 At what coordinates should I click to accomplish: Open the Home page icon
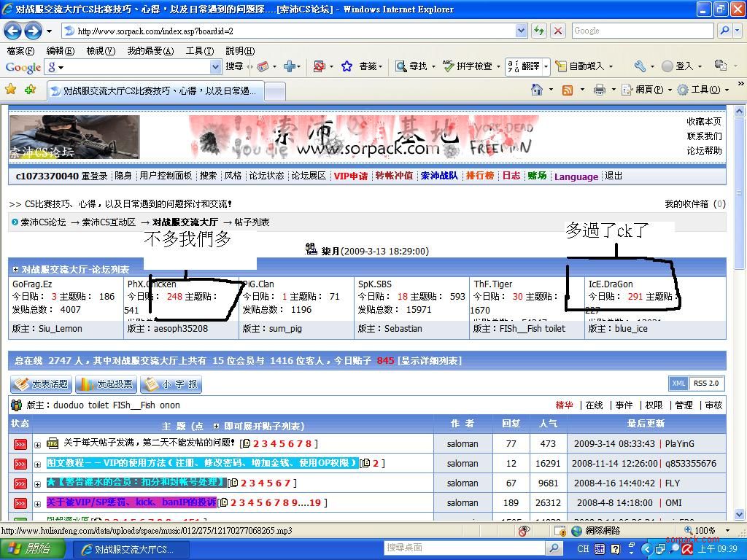click(537, 90)
